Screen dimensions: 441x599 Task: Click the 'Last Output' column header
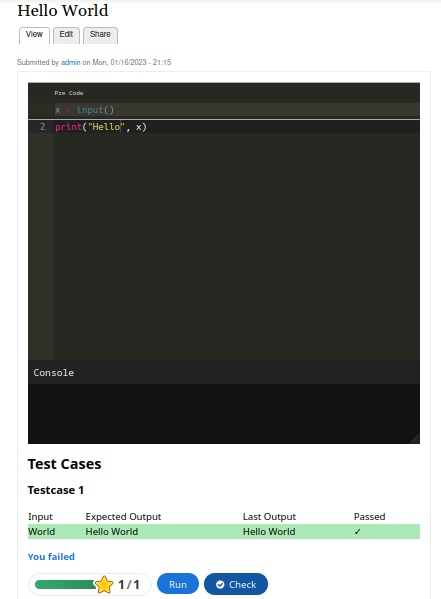tap(269, 516)
